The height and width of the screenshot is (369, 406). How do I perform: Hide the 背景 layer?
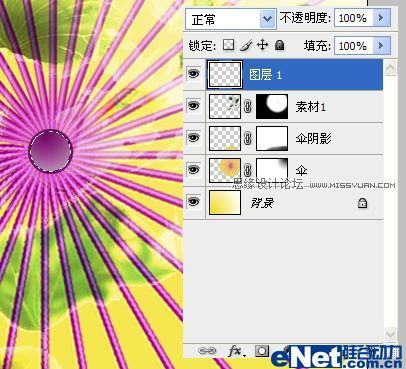click(194, 201)
